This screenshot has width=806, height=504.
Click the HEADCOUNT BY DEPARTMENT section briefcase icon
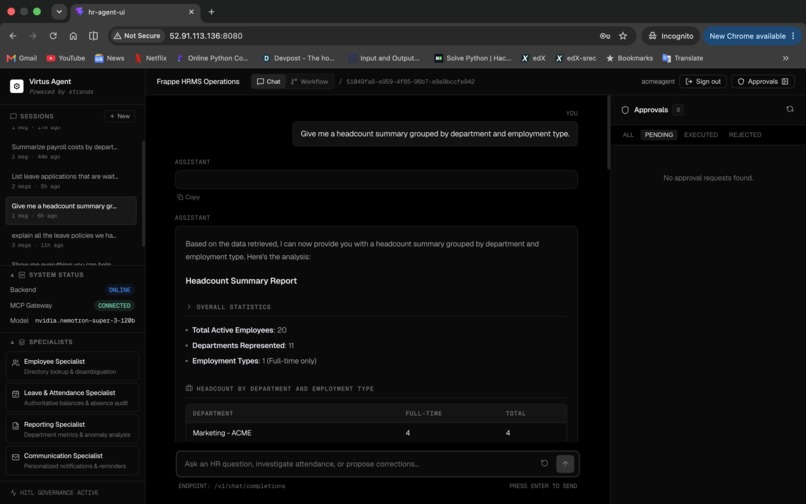pos(189,388)
